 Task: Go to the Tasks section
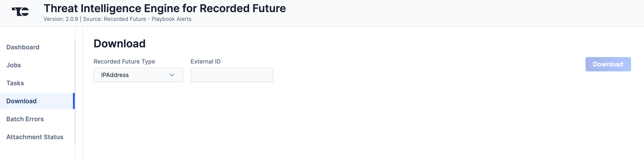point(15,83)
